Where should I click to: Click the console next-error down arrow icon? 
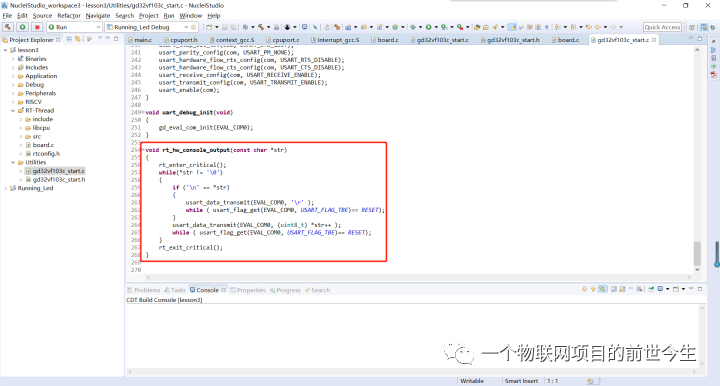coord(585,289)
